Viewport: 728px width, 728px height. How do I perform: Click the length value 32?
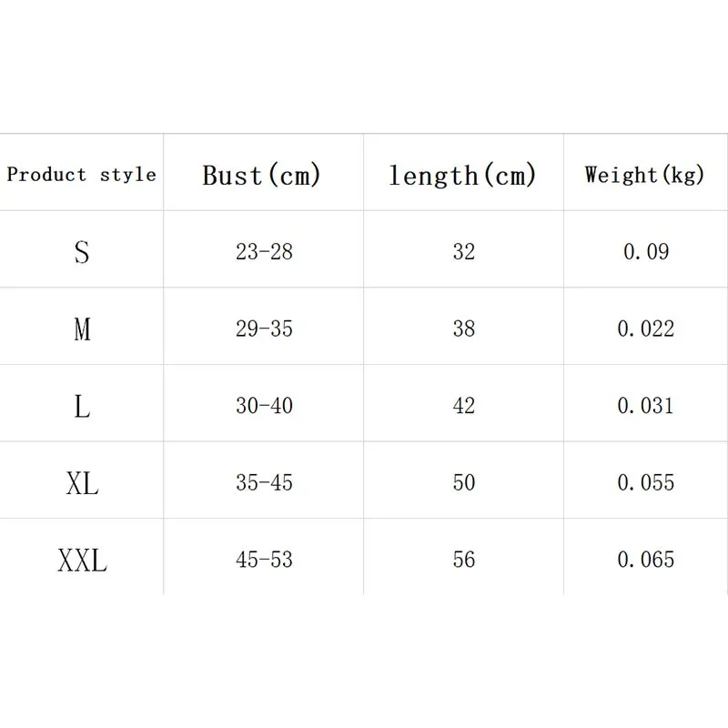pyautogui.click(x=464, y=252)
